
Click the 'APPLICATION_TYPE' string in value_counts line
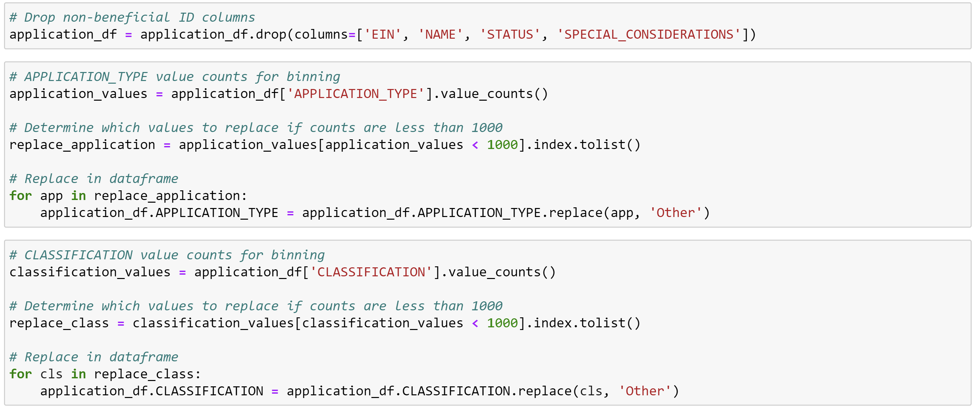tap(355, 94)
